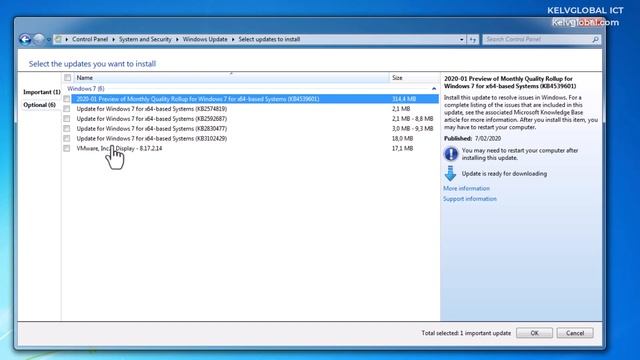Open the Important (1) tab
Viewport: 640px width, 360px height.
[x=42, y=92]
